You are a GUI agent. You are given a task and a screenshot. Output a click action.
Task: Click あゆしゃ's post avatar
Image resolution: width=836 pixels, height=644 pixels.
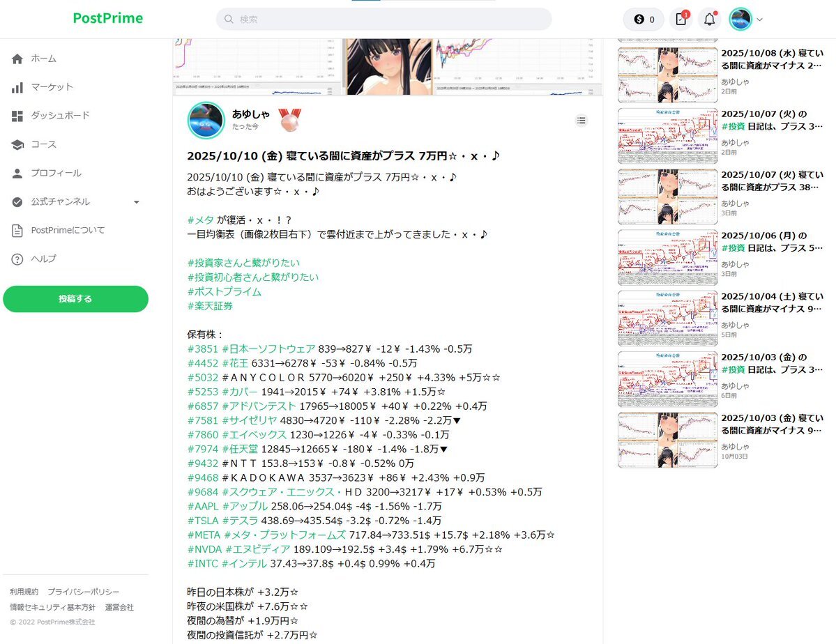pos(206,121)
